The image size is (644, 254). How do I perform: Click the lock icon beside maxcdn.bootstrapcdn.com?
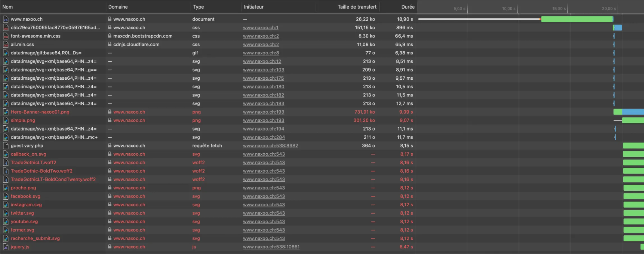[x=109, y=36]
